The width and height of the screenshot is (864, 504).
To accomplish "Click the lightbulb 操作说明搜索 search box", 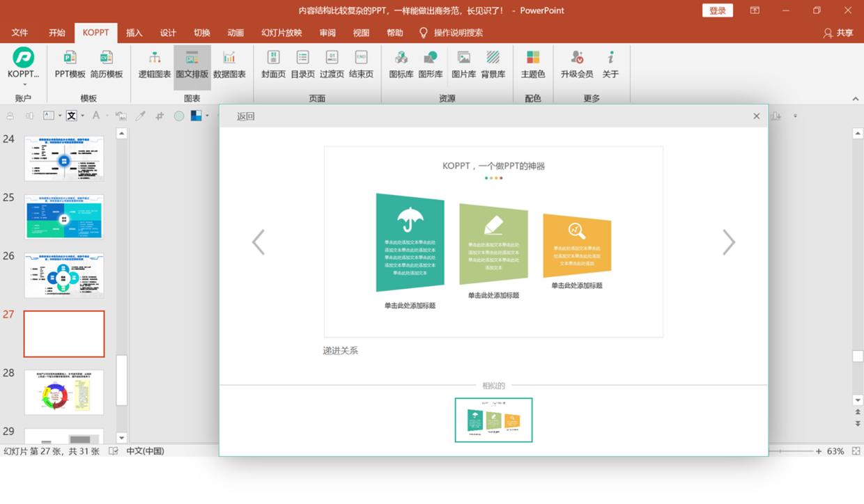I will click(451, 33).
